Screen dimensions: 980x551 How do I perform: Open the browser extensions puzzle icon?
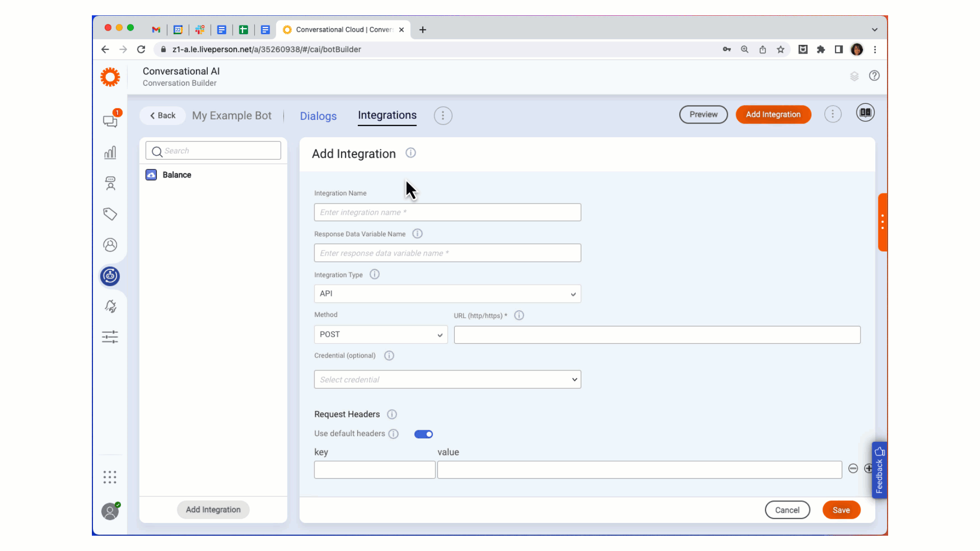(x=821, y=49)
